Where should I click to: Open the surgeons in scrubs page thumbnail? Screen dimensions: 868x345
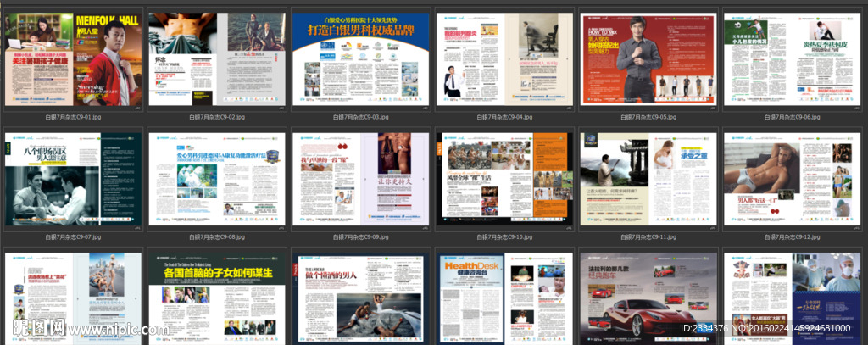click(791, 297)
